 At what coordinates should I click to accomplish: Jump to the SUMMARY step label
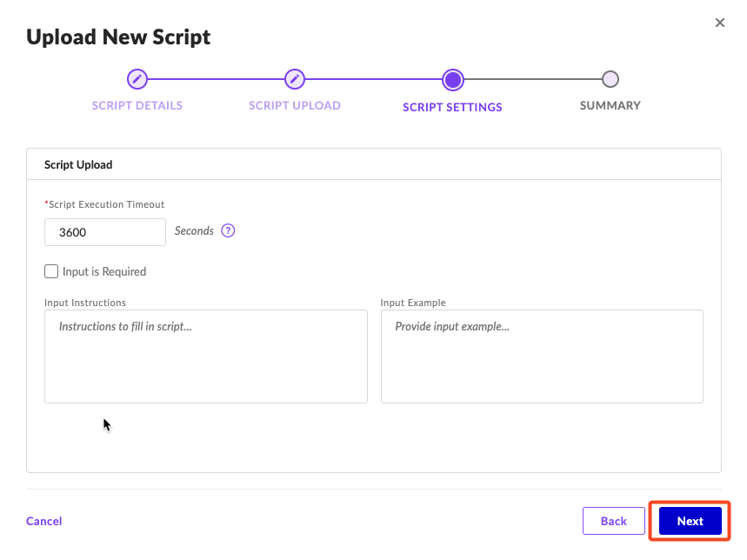[610, 105]
